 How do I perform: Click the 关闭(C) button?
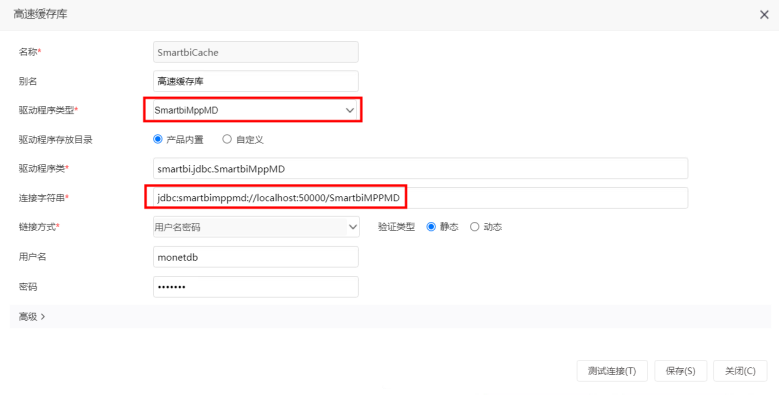[740, 371]
